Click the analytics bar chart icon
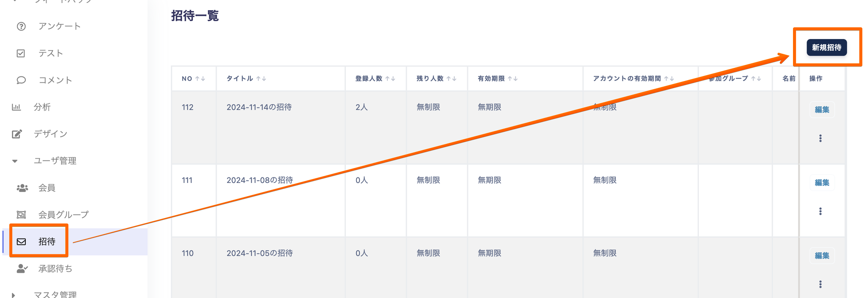Screen dimensions: 868x298 pyautogui.click(x=16, y=107)
